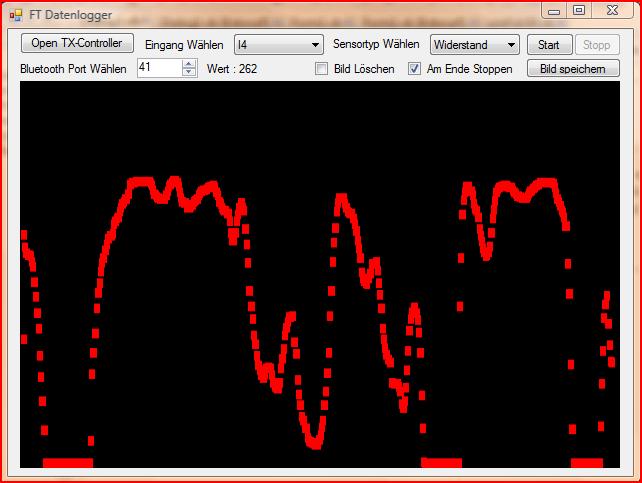
Task: Click the 'Eingang Wählen' label
Action: 184,45
